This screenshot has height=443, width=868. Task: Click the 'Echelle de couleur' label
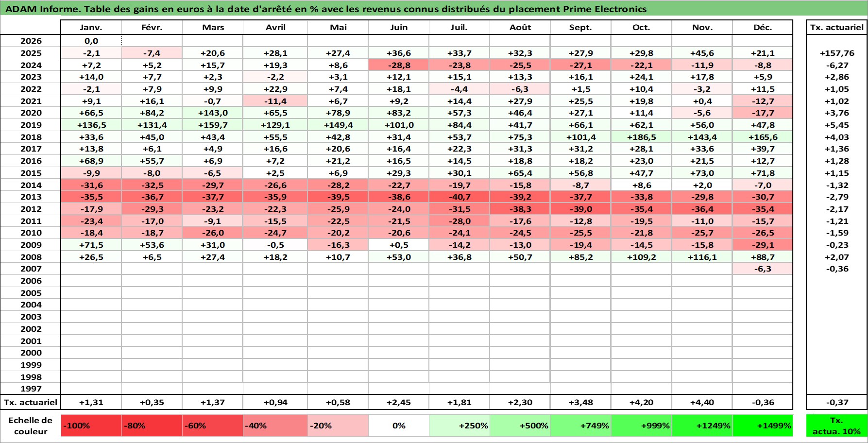point(31,426)
